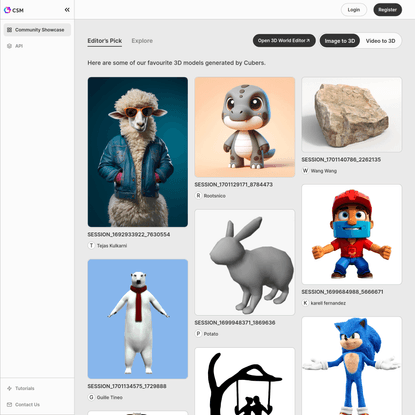Click the Register button

pos(387,10)
